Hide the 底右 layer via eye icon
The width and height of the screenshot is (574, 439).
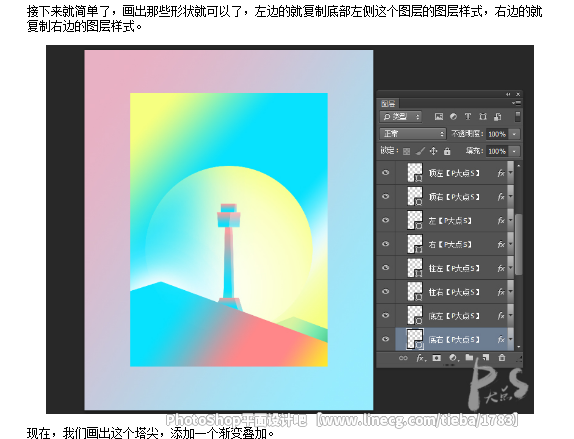click(385, 339)
